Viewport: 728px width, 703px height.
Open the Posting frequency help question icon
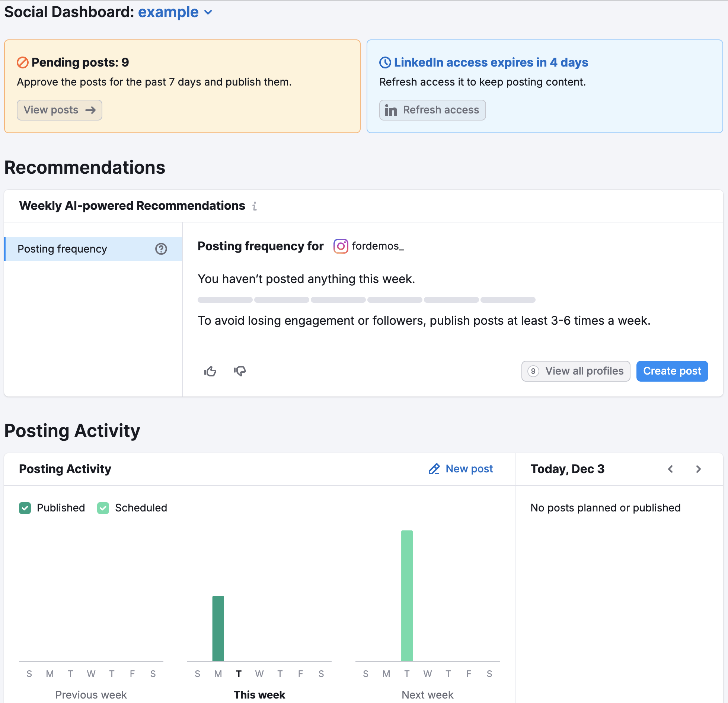[x=161, y=249]
